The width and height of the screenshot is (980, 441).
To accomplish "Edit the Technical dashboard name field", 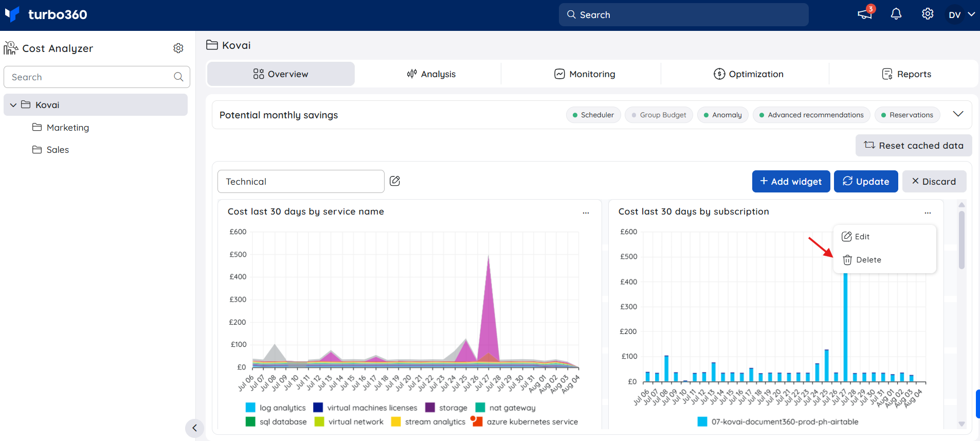I will pyautogui.click(x=301, y=182).
